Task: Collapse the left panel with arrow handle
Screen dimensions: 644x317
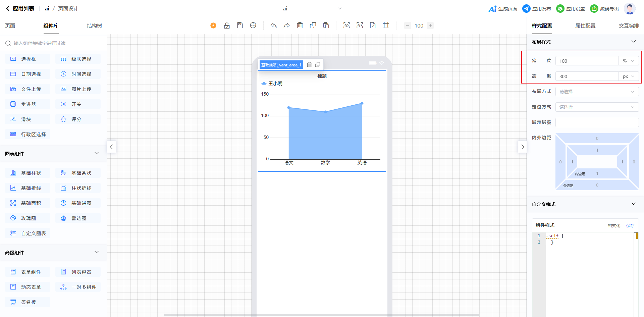Action: pyautogui.click(x=112, y=147)
